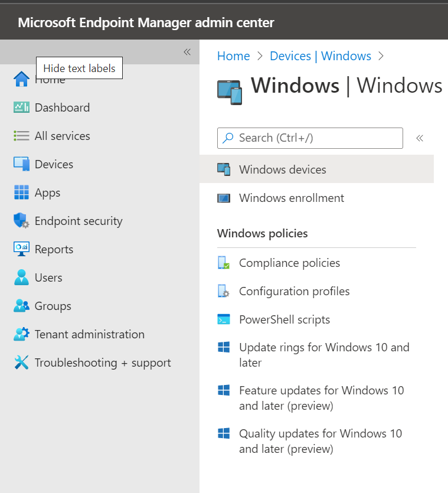The height and width of the screenshot is (493, 448).
Task: Click the magnifier icon in search box
Action: point(228,138)
